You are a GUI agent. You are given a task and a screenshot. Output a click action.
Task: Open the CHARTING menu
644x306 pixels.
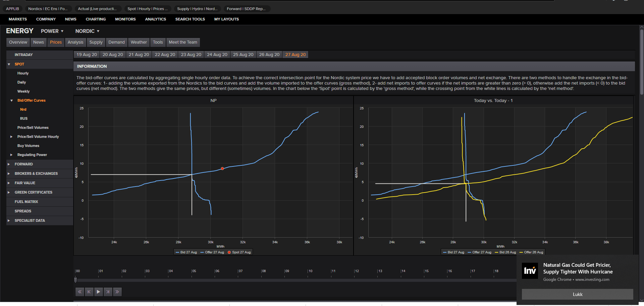tap(96, 19)
